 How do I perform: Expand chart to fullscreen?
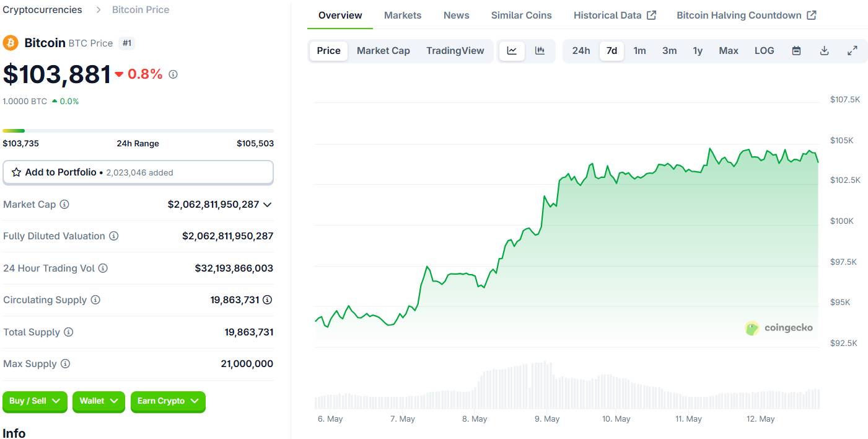pyautogui.click(x=852, y=51)
